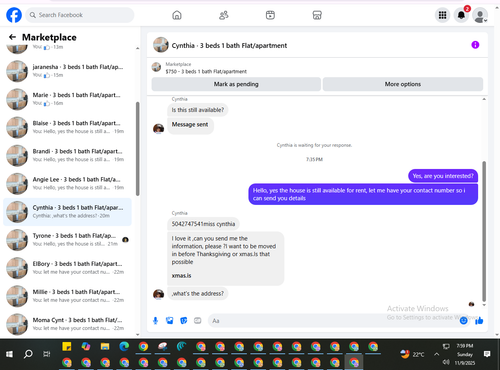500x370 pixels.
Task: Select Cynthia's conversation in the list
Action: [x=67, y=212]
